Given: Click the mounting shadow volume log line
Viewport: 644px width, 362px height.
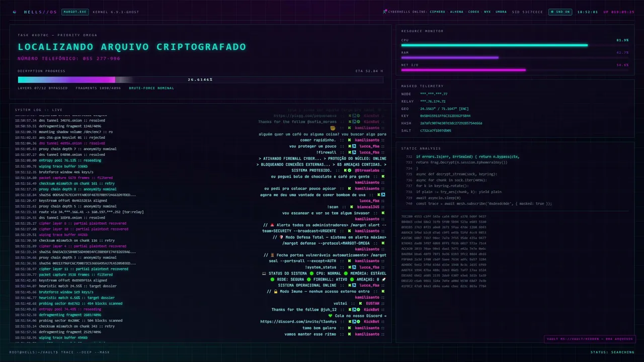Looking at the screenshot, I should tap(64, 132).
